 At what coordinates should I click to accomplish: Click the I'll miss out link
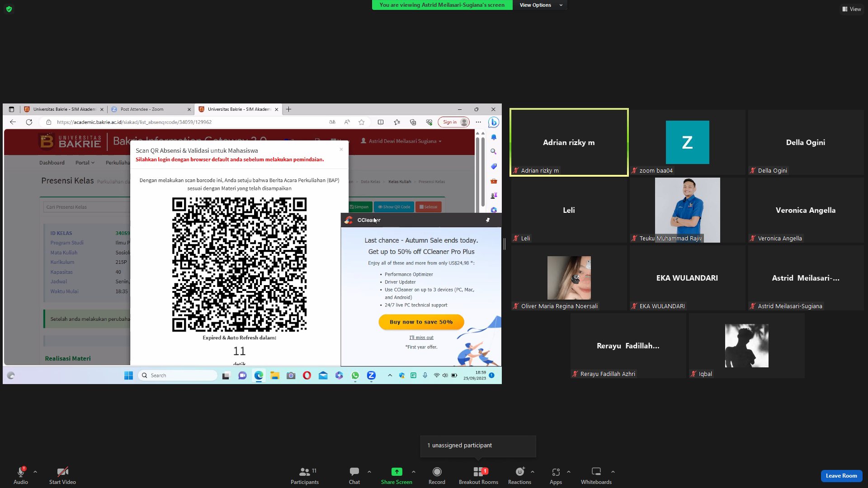421,338
